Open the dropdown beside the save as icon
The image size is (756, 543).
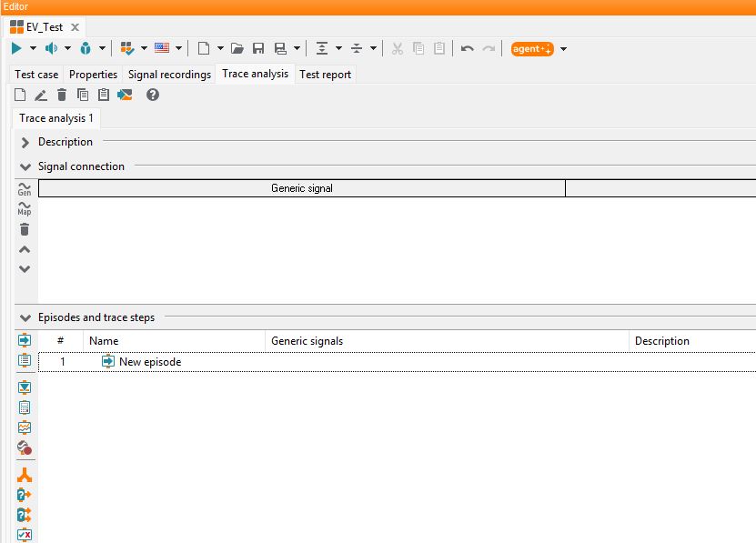point(297,48)
